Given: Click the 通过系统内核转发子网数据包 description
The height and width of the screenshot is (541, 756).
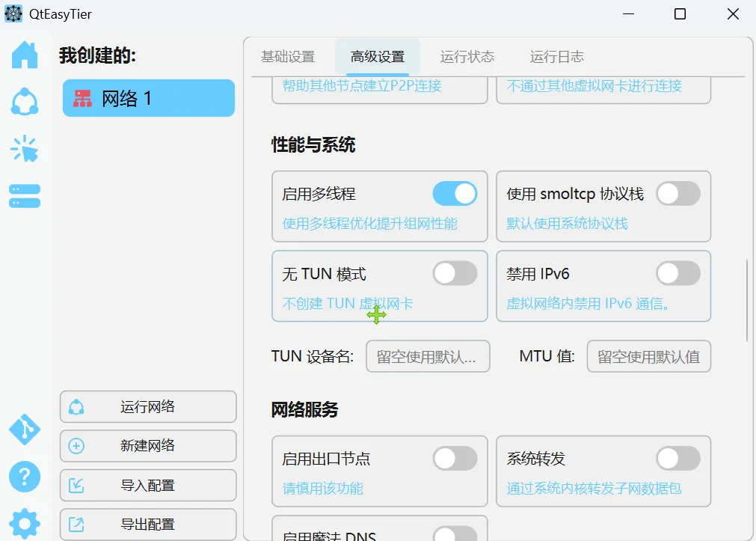Looking at the screenshot, I should (594, 489).
